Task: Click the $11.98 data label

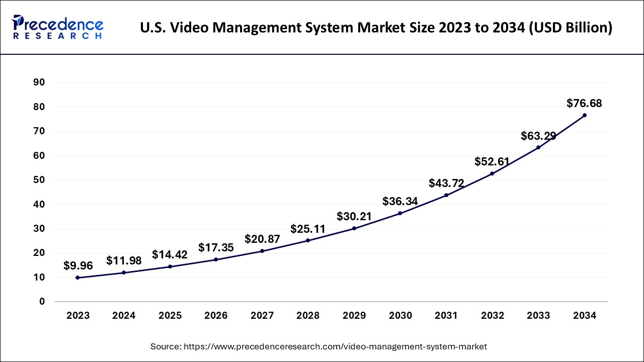Action: point(124,261)
